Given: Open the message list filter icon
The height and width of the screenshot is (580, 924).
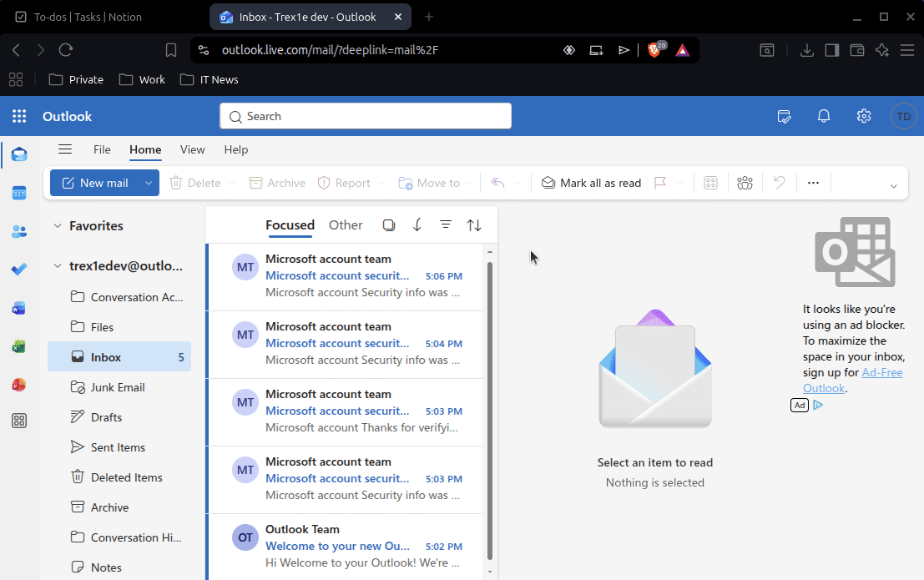Looking at the screenshot, I should click(x=446, y=224).
